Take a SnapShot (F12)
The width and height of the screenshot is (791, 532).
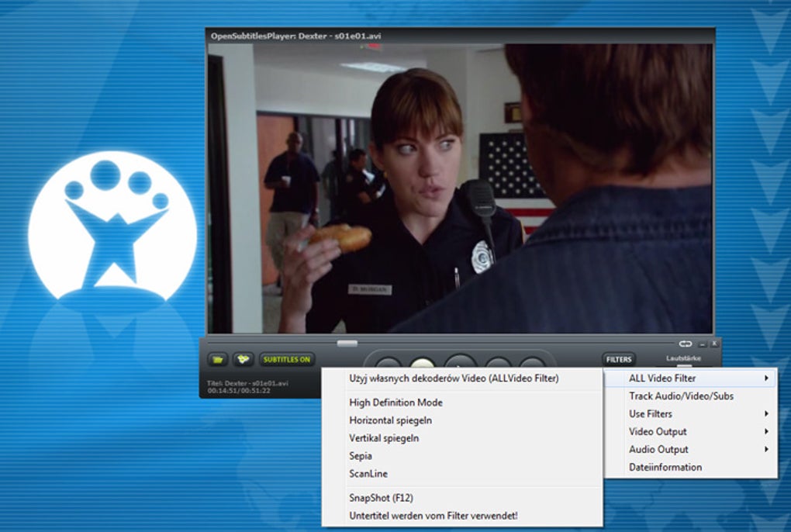coord(462,498)
